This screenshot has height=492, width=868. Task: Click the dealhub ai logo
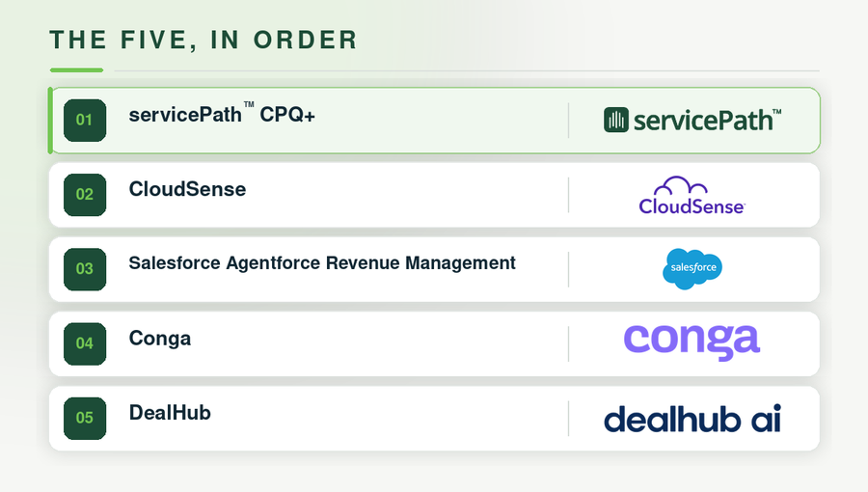tap(692, 419)
